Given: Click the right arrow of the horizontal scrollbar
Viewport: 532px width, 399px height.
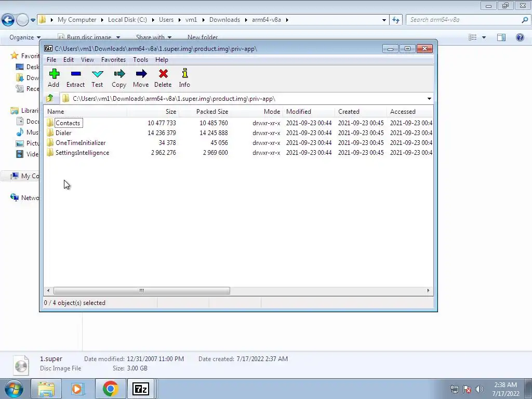Looking at the screenshot, I should [428, 291].
